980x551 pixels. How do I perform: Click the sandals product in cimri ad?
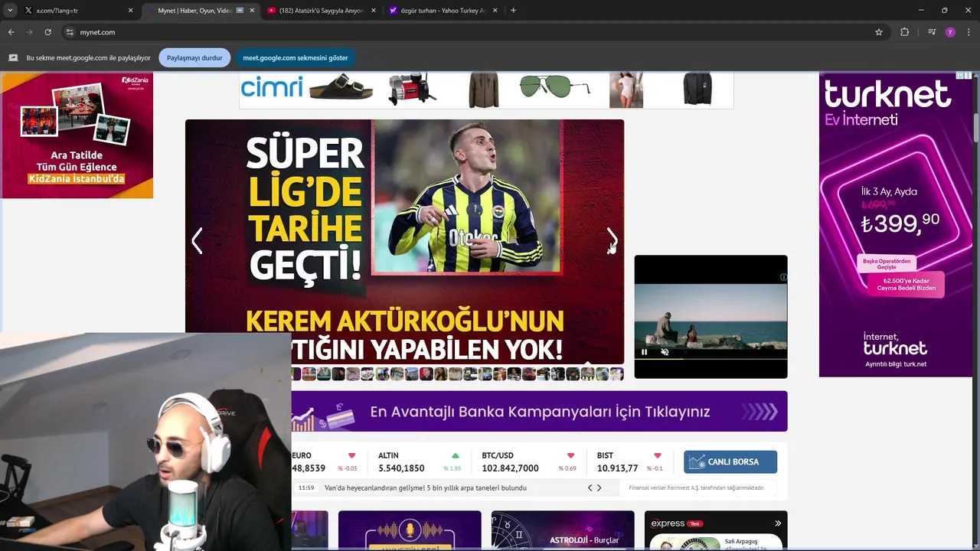pos(341,88)
